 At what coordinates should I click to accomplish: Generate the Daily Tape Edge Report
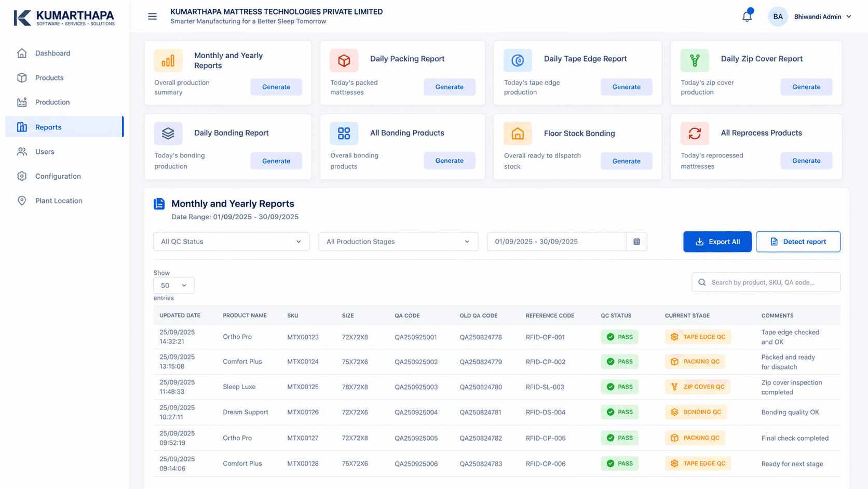627,87
